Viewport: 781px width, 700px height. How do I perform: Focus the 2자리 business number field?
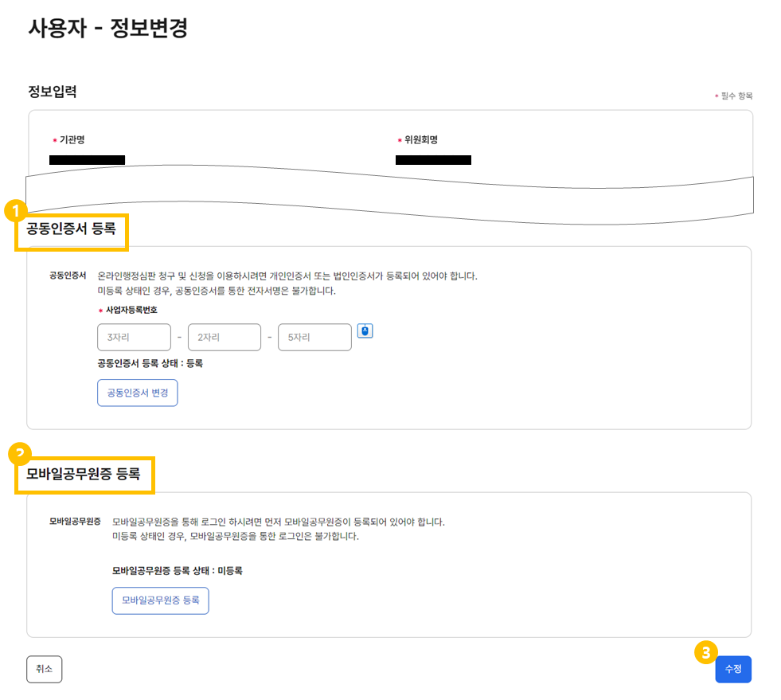225,338
